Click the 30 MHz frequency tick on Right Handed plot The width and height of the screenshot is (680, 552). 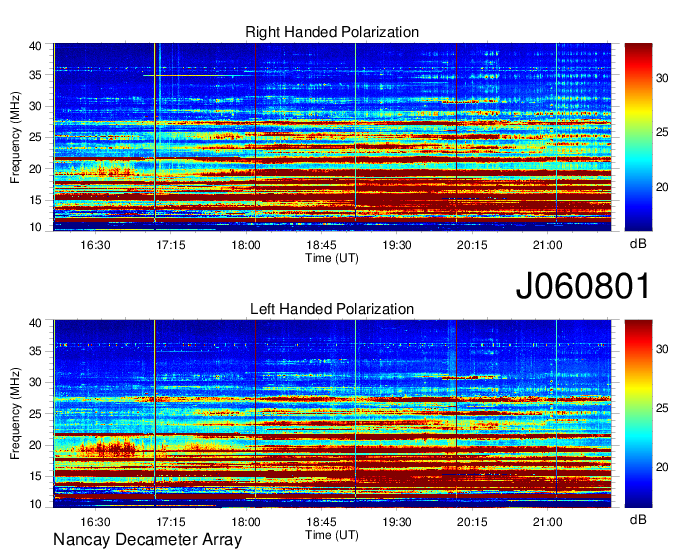[x=35, y=106]
